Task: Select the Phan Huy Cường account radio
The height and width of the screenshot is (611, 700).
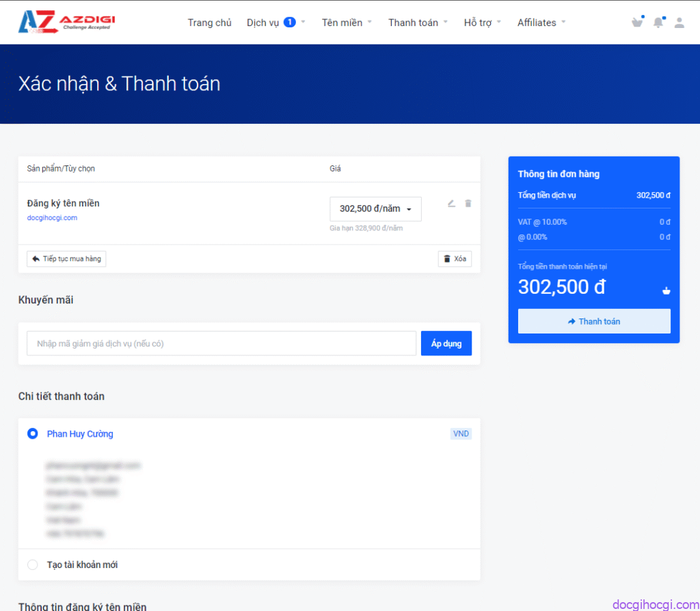Action: (x=33, y=433)
